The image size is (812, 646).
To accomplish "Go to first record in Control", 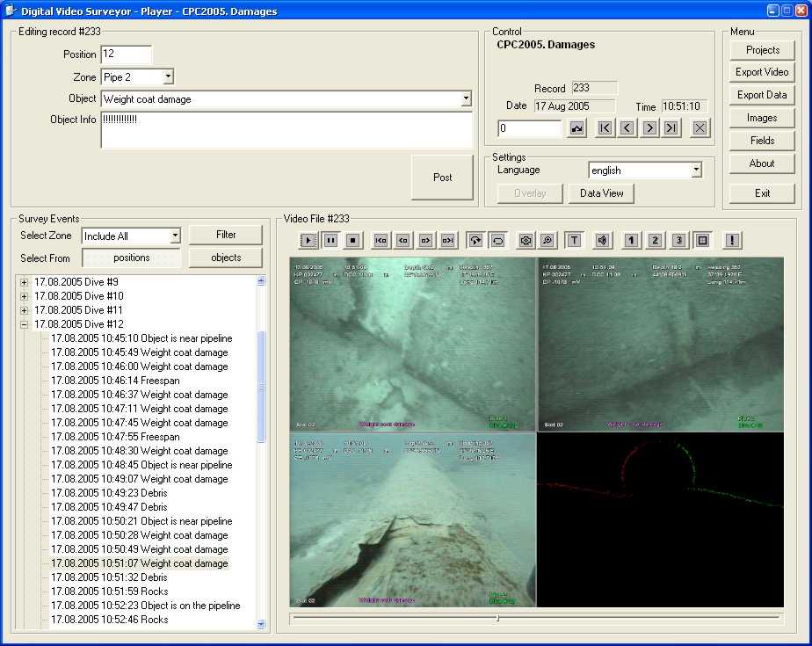I will point(605,128).
